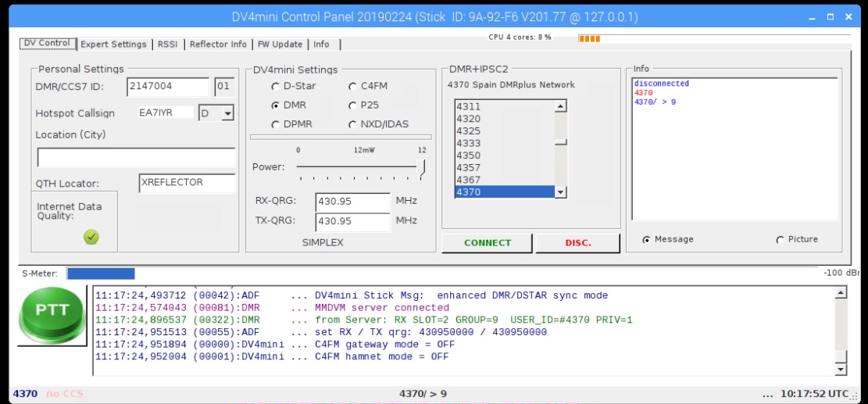Click the TX-QRG frequency field
The image size is (868, 404).
tap(352, 221)
